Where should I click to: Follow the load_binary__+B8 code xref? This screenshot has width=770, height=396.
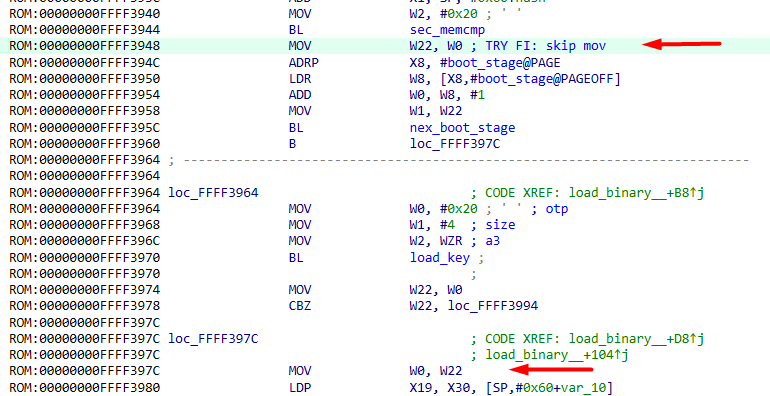636,193
